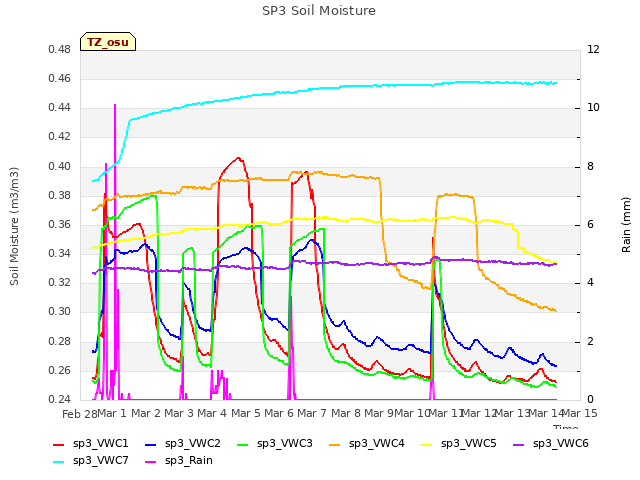
Task: Click the 0.46 soil moisture tick label
Action: (x=60, y=78)
